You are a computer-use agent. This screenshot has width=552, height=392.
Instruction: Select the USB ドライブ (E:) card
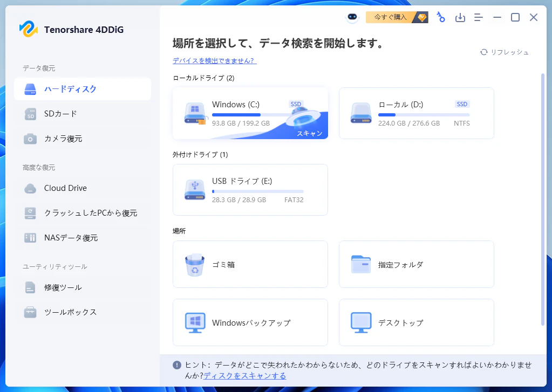point(250,190)
